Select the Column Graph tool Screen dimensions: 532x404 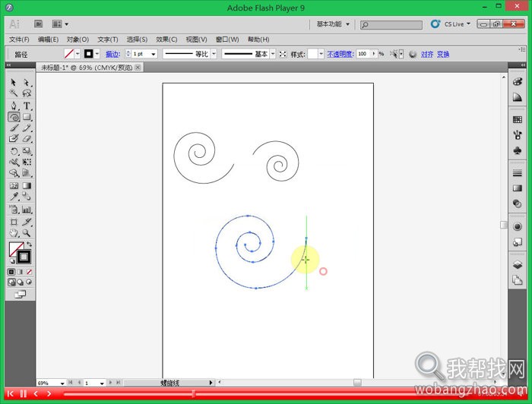pos(27,209)
